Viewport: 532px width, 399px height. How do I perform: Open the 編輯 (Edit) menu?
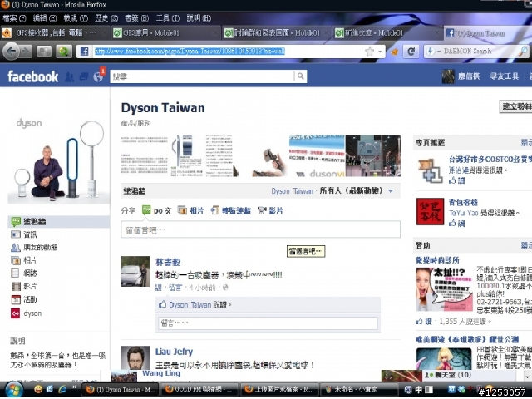point(44,18)
